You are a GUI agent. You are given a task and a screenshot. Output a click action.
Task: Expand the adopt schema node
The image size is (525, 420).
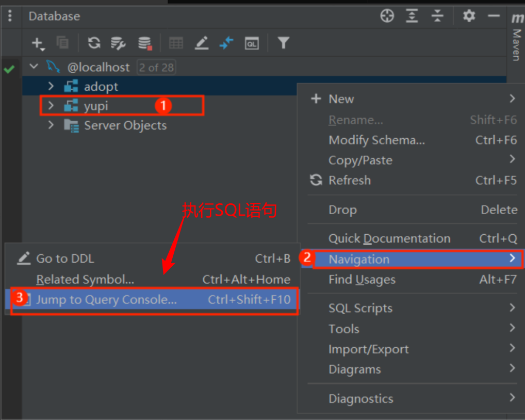51,86
